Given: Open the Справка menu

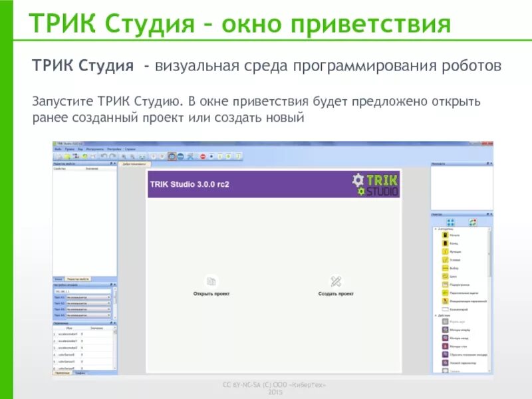Looking at the screenshot, I should click(x=130, y=149).
